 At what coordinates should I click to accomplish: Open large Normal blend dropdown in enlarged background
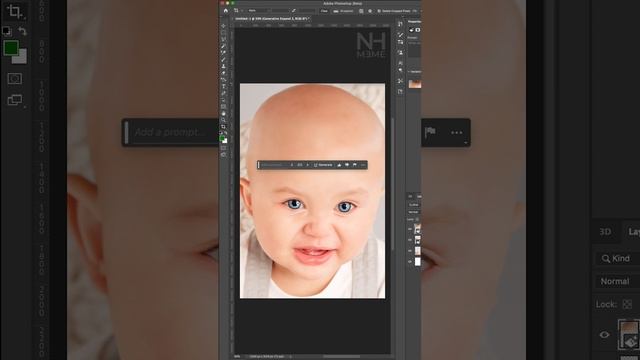pos(617,281)
